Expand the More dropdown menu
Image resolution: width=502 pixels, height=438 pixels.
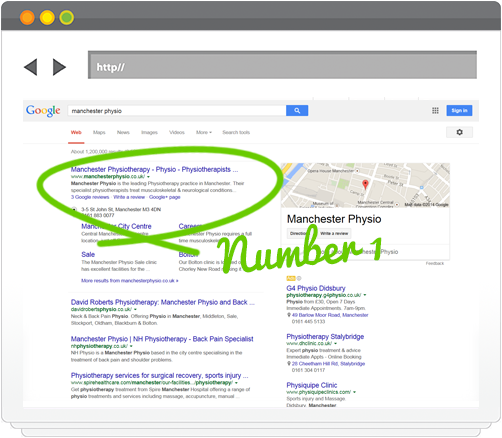tap(204, 132)
